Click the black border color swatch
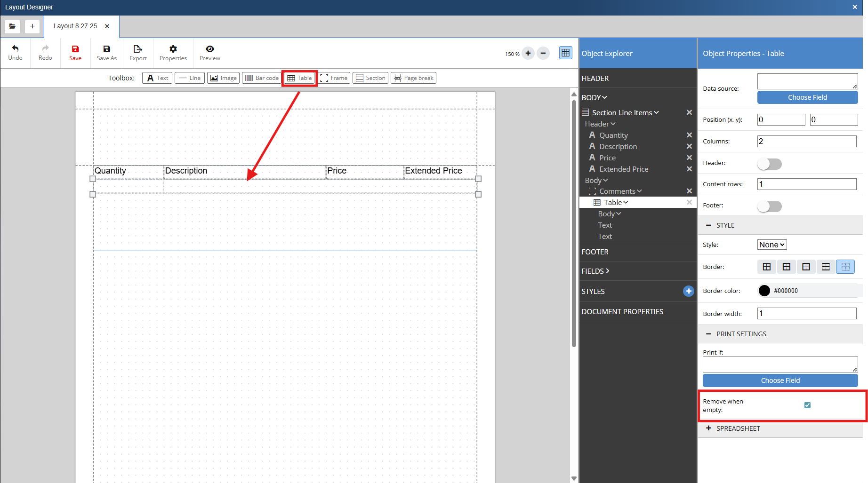Image resolution: width=868 pixels, height=483 pixels. pyautogui.click(x=764, y=291)
